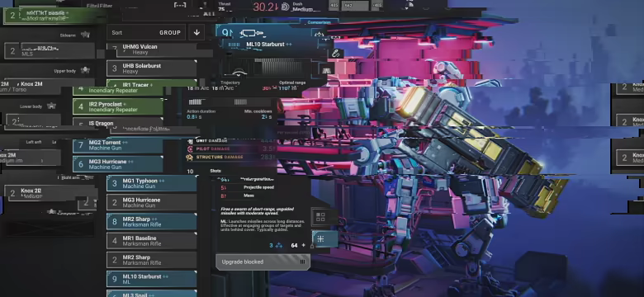Click the Projectile speed stat row
The width and height of the screenshot is (644, 297).
[x=246, y=187]
